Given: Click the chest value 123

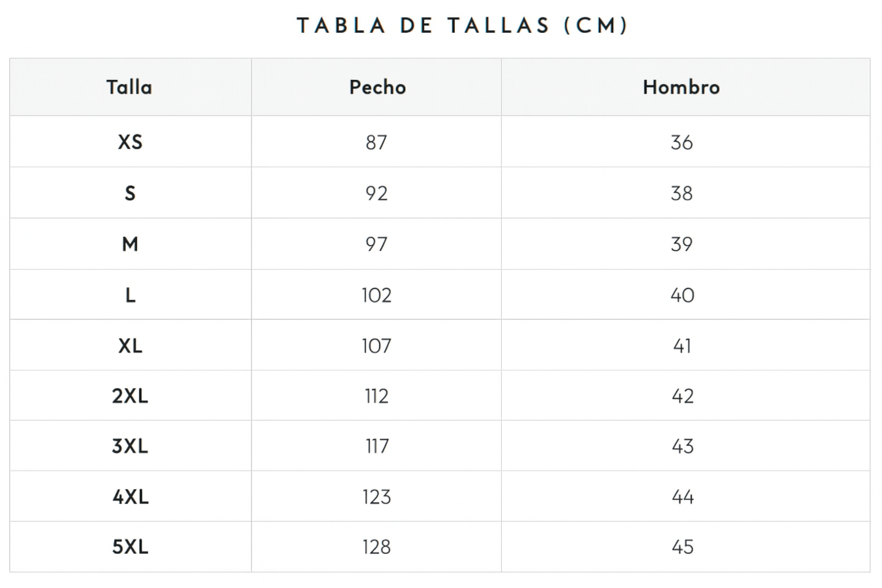Looking at the screenshot, I should [x=376, y=496].
